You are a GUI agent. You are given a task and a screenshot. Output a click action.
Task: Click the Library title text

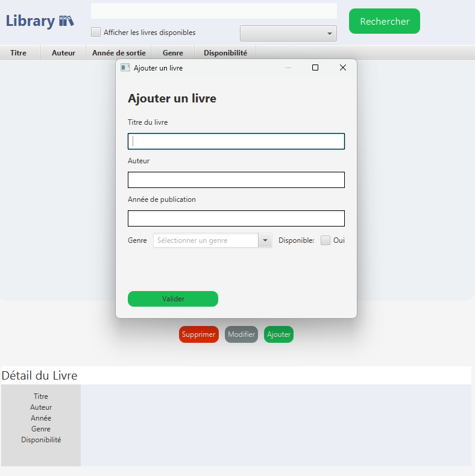coord(30,21)
